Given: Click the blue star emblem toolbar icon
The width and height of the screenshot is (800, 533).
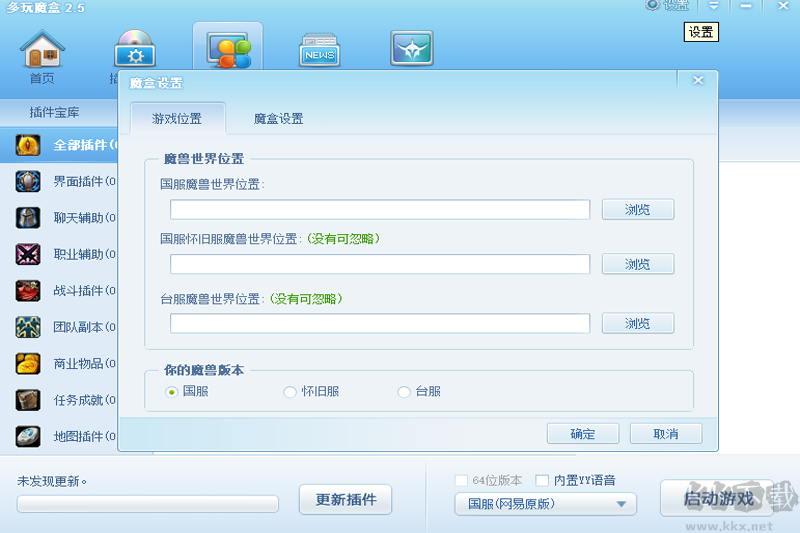Looking at the screenshot, I should pyautogui.click(x=411, y=49).
